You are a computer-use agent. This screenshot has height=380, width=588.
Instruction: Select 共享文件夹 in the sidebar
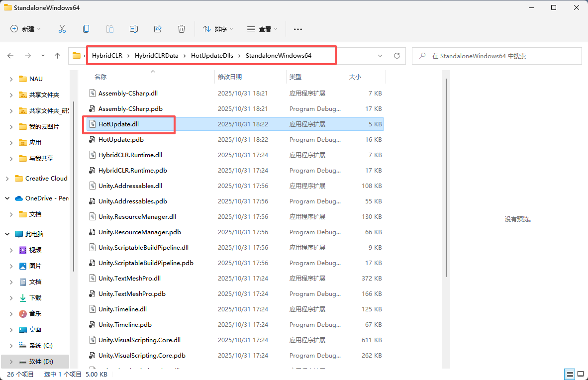pos(44,95)
